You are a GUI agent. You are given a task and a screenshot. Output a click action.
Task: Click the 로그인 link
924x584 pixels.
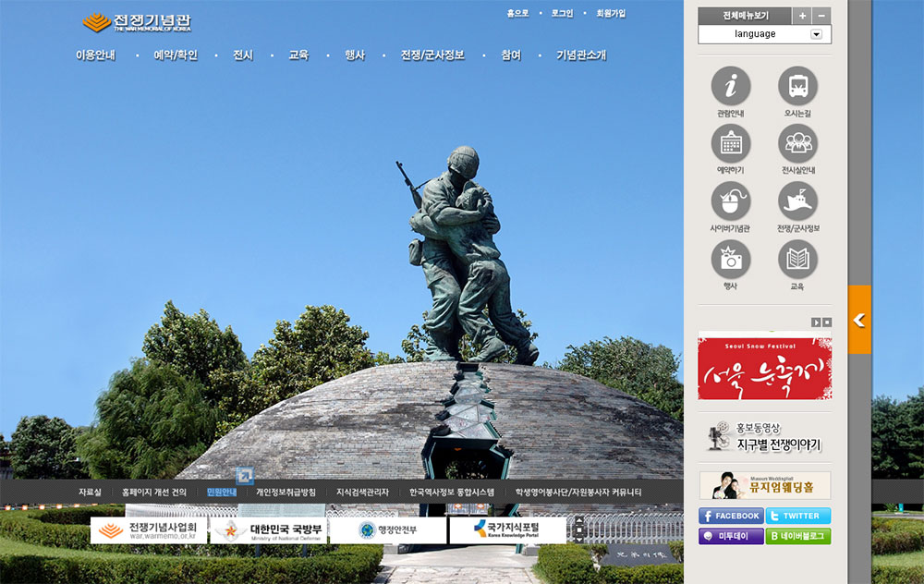[562, 13]
